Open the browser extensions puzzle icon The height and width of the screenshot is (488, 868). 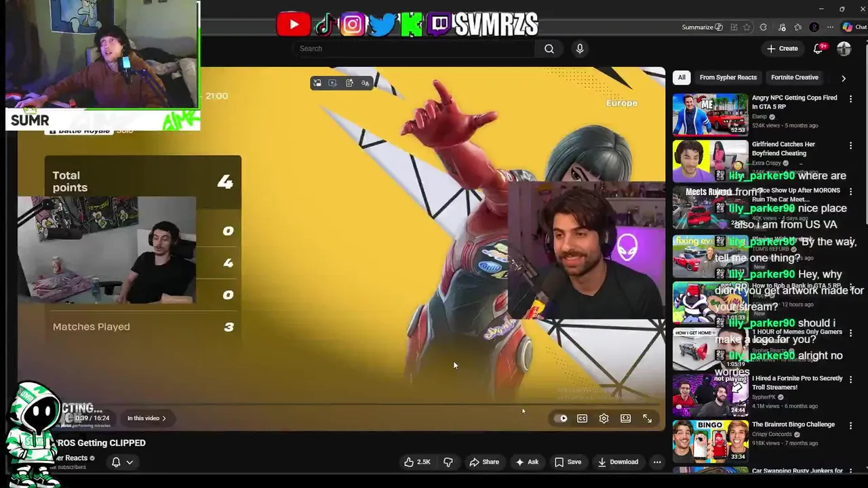click(764, 27)
